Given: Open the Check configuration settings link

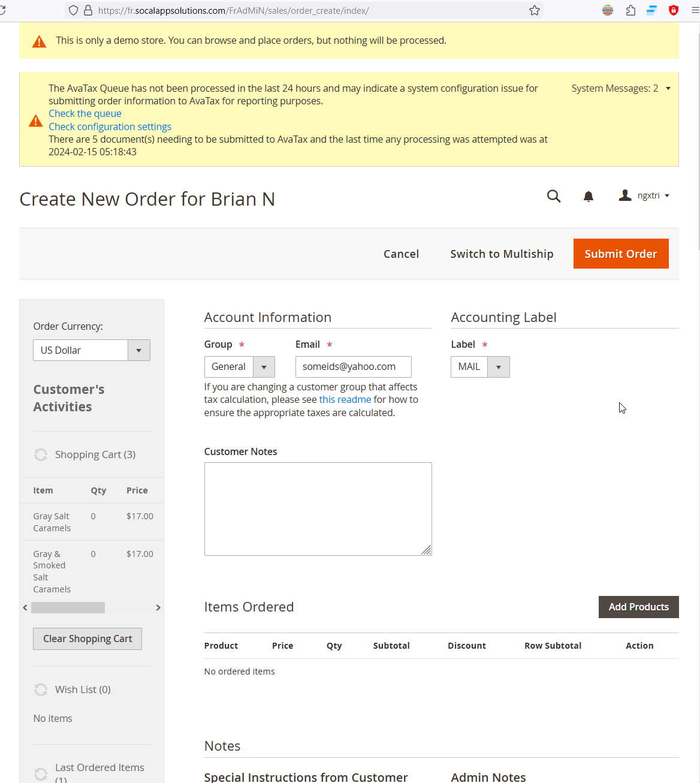Looking at the screenshot, I should [110, 127].
